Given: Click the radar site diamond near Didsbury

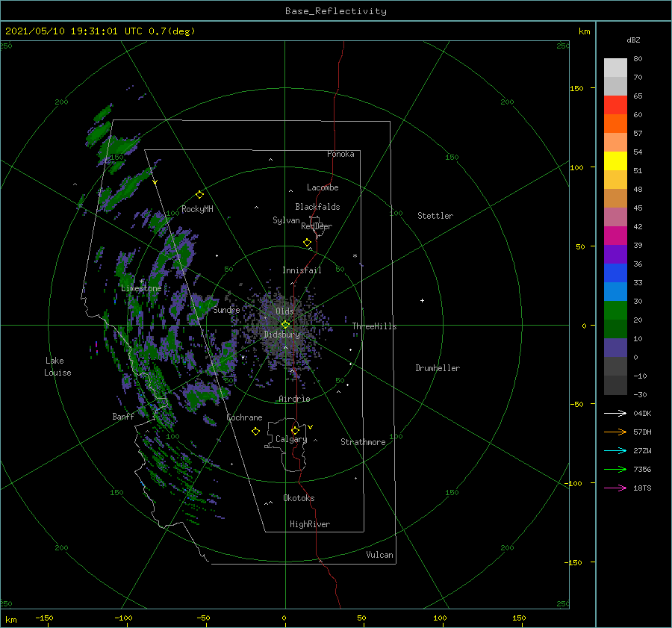Looking at the screenshot, I should pos(285,325).
